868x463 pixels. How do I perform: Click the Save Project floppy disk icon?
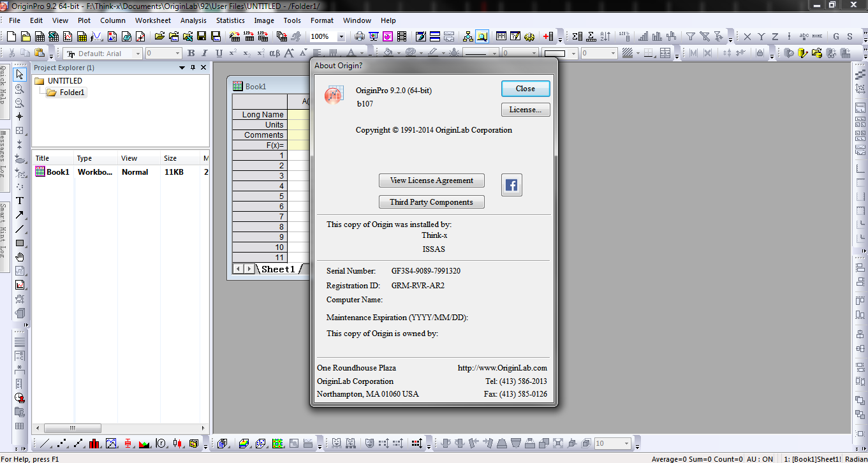pos(202,37)
